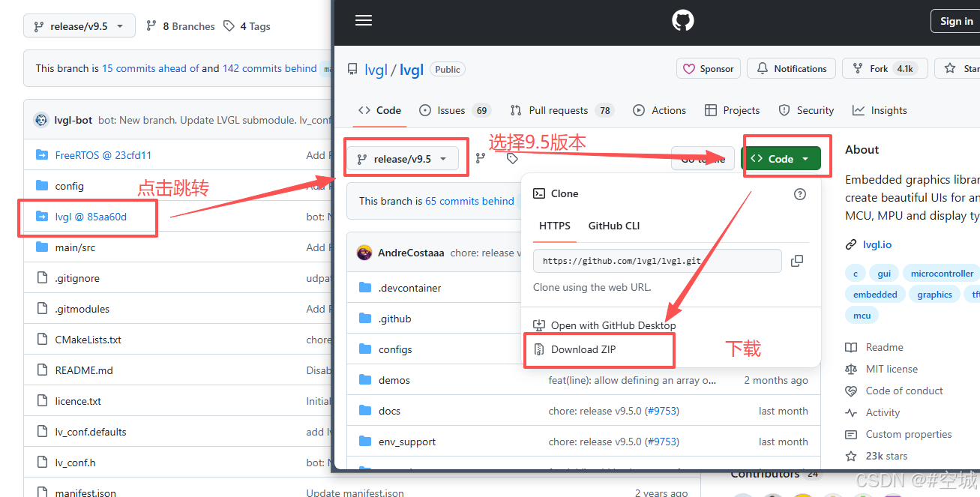980x497 pixels.
Task: Open the Actions tab
Action: (x=660, y=110)
